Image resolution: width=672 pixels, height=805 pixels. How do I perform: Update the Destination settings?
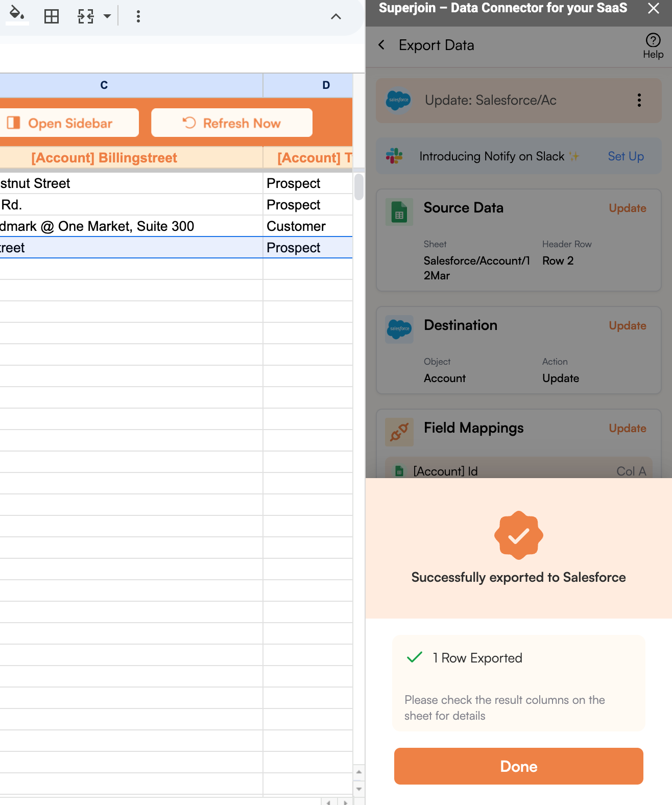[627, 325]
